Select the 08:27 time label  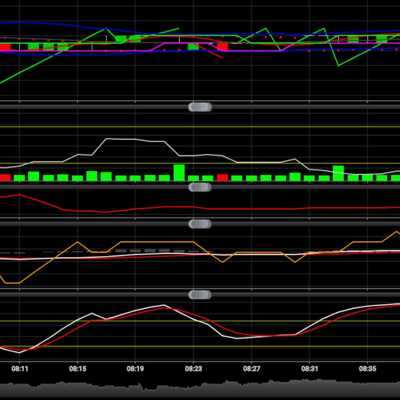click(251, 369)
